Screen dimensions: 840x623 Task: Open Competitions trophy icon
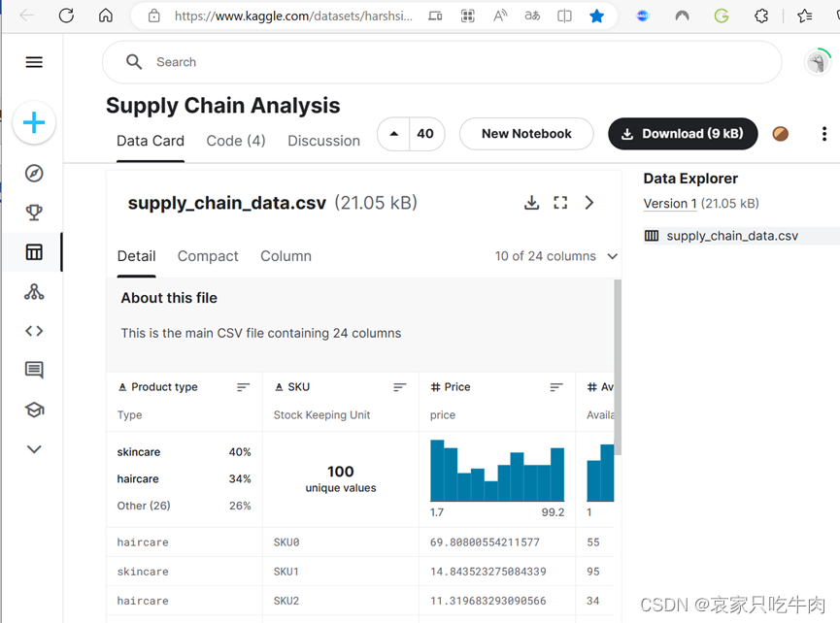click(x=34, y=213)
